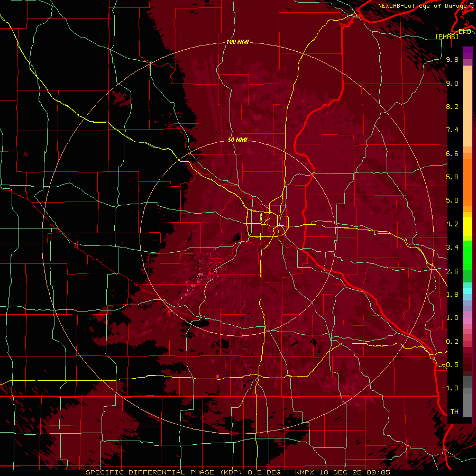Click the bright green segment of color bar
This screenshot has width=476, height=476.
coord(467,255)
